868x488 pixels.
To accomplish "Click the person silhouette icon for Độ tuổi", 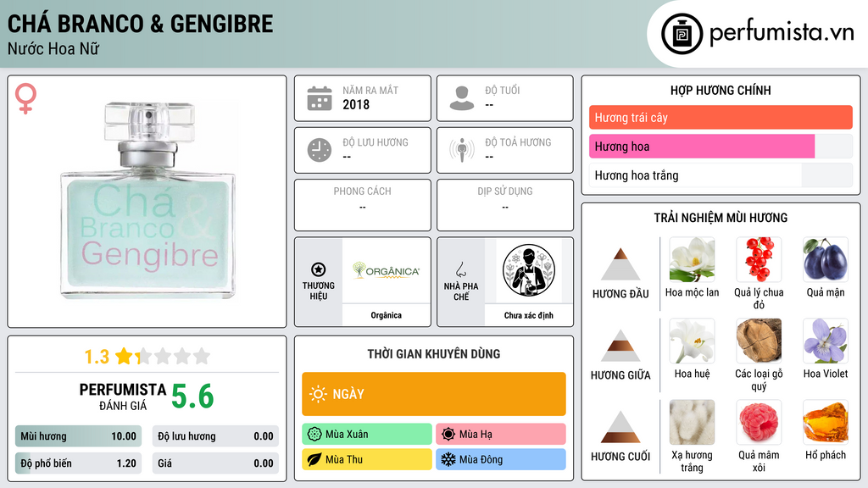I will coord(462,98).
